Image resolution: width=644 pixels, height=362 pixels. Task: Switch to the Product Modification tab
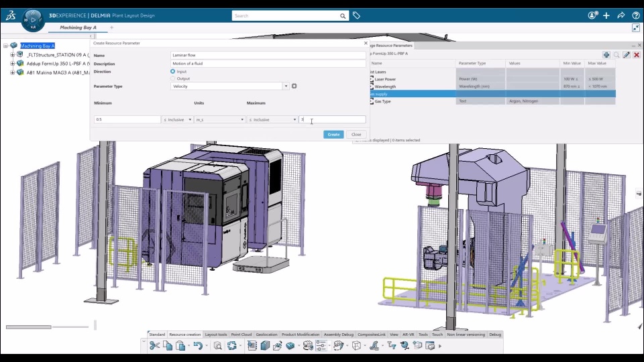[301, 335]
